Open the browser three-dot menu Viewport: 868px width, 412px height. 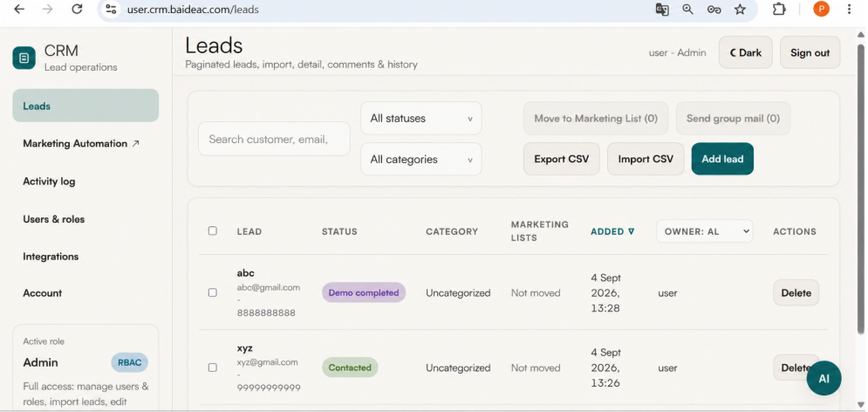pos(849,10)
